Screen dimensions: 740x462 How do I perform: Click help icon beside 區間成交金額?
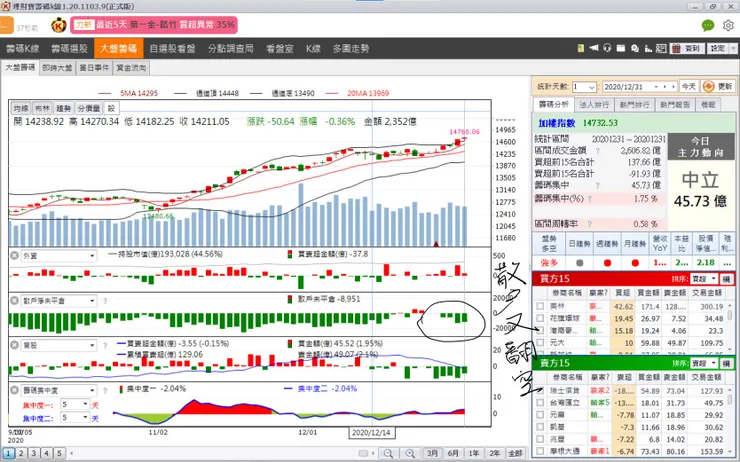pos(597,151)
